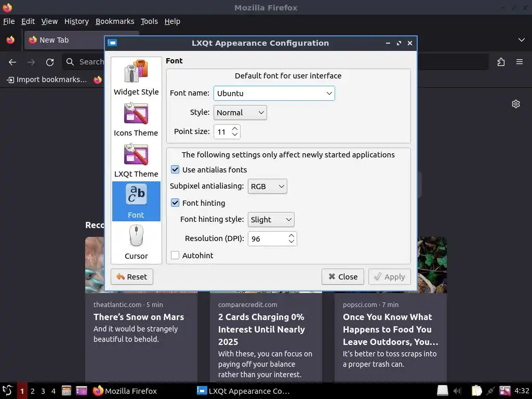Click the removable media tray icon

[x=443, y=391]
